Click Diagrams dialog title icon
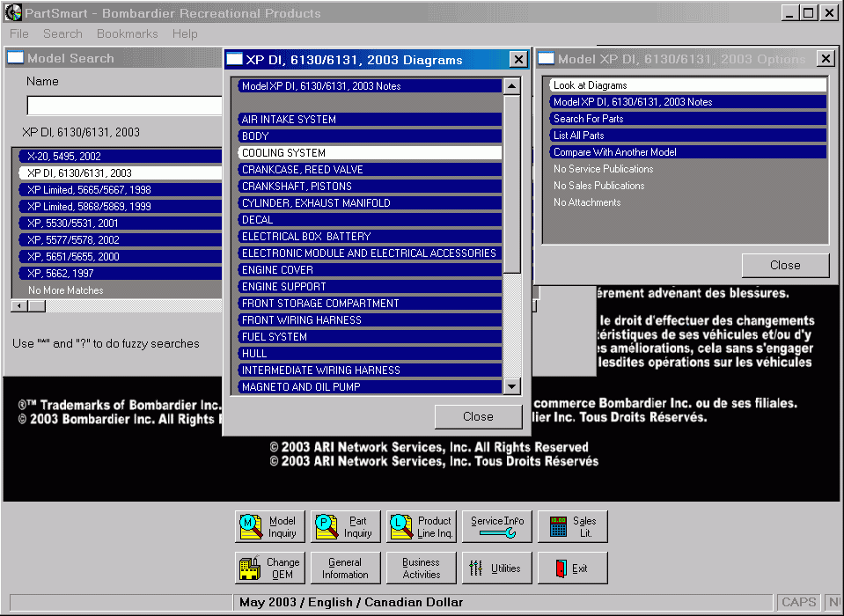Screen dimensions: 844x616 coord(234,59)
